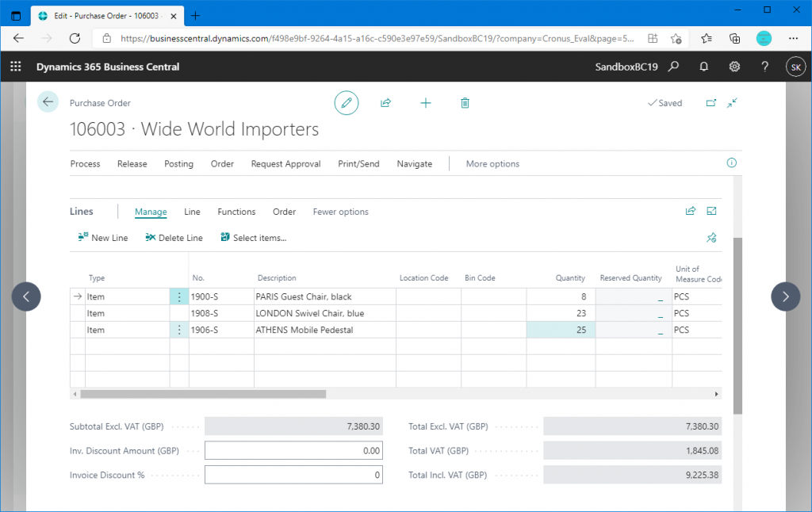Go to the previous record arrow
Viewport: 812px width, 512px height.
click(x=26, y=296)
